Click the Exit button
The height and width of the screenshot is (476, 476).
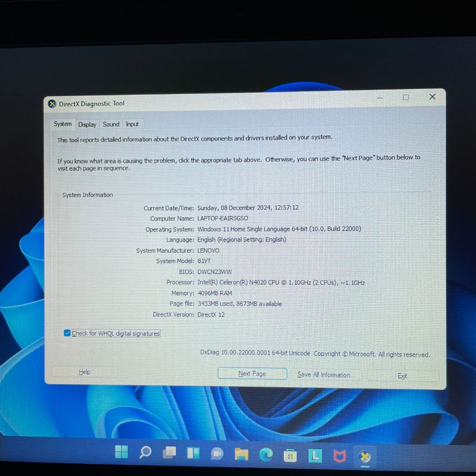[403, 376]
